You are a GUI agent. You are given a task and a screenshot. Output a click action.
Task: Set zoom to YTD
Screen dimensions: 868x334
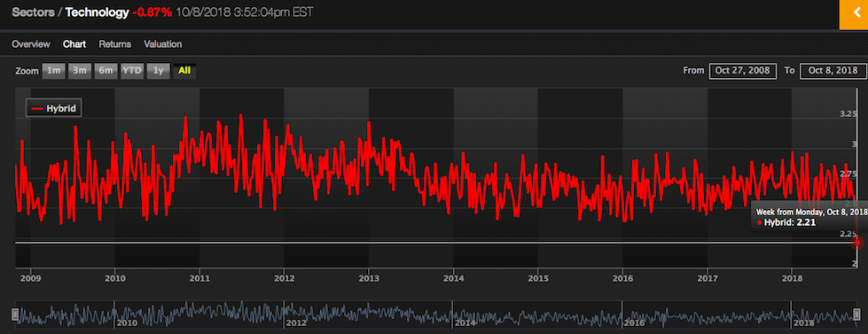pos(132,71)
